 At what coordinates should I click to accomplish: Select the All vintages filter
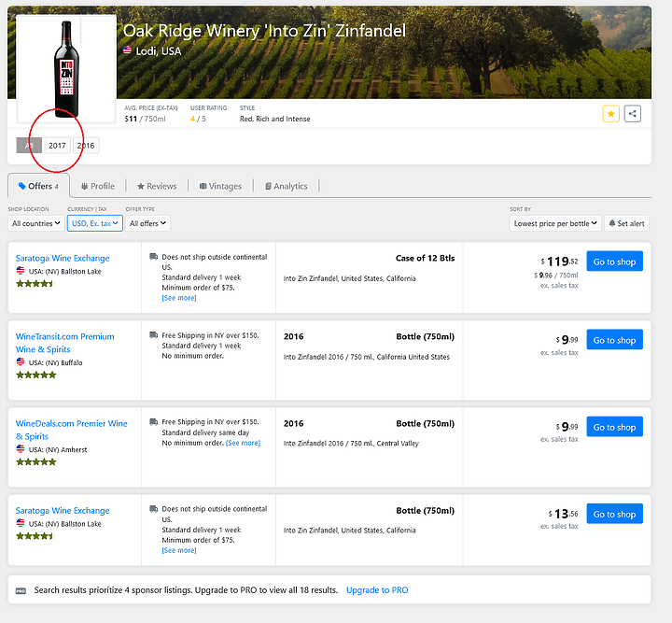(29, 146)
